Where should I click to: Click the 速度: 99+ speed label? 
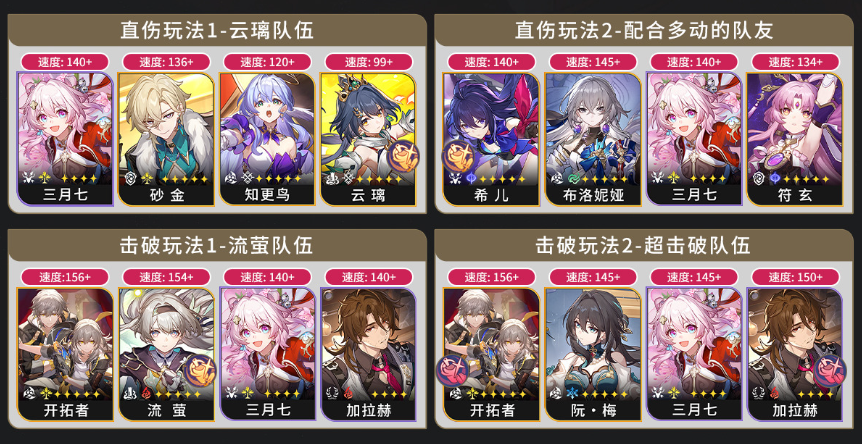369,62
